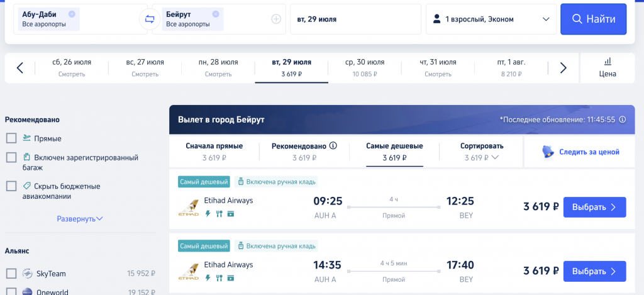The image size is (644, 295).
Task: Select ср, 30 июля date tab
Action: point(365,68)
